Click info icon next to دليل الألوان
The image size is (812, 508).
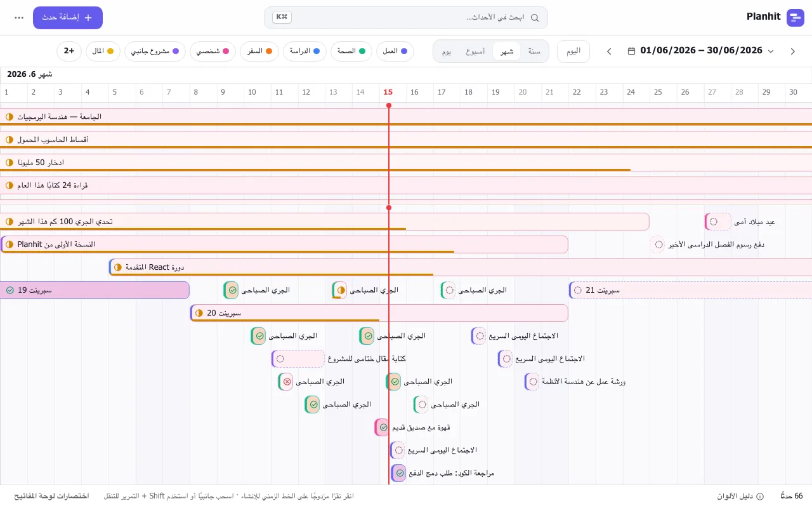(x=760, y=496)
